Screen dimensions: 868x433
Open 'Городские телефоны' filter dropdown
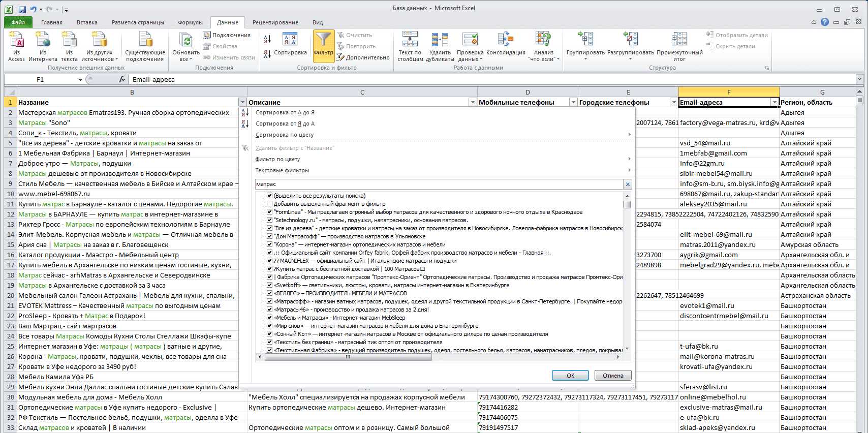tap(674, 102)
